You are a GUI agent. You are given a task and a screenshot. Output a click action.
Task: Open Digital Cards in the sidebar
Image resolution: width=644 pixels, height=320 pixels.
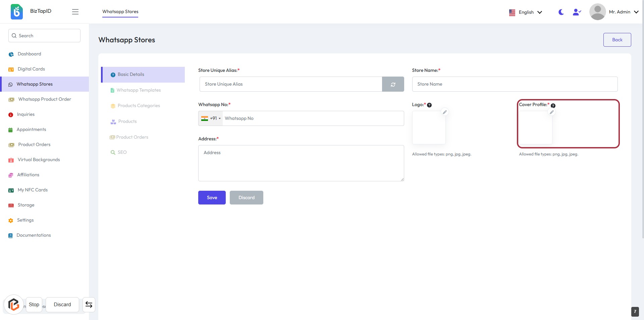[x=31, y=69]
